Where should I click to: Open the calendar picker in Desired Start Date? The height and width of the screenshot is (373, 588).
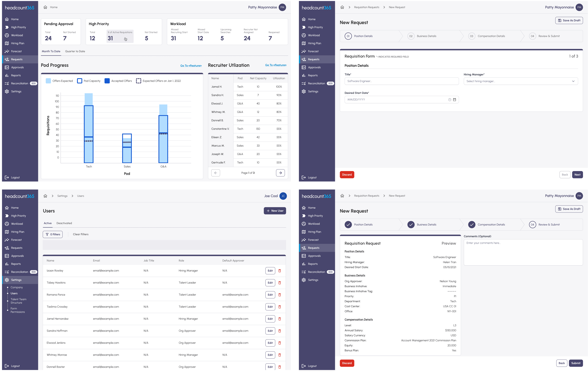tap(454, 100)
